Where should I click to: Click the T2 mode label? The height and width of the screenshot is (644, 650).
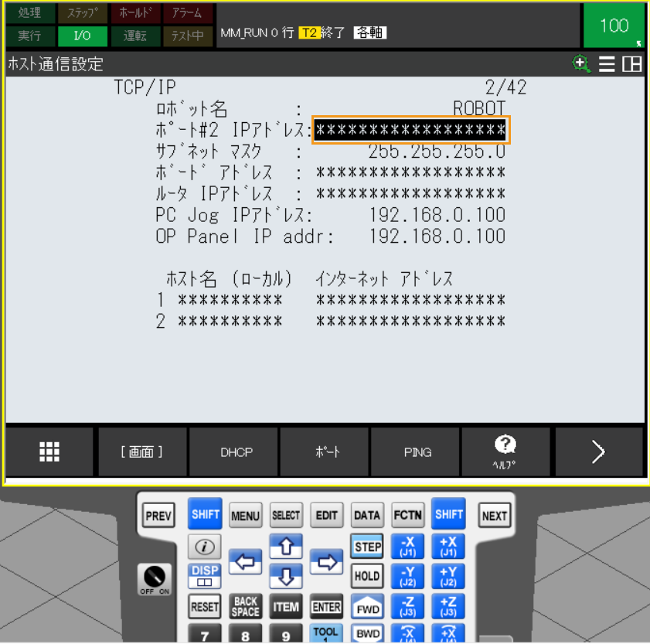coord(309,32)
